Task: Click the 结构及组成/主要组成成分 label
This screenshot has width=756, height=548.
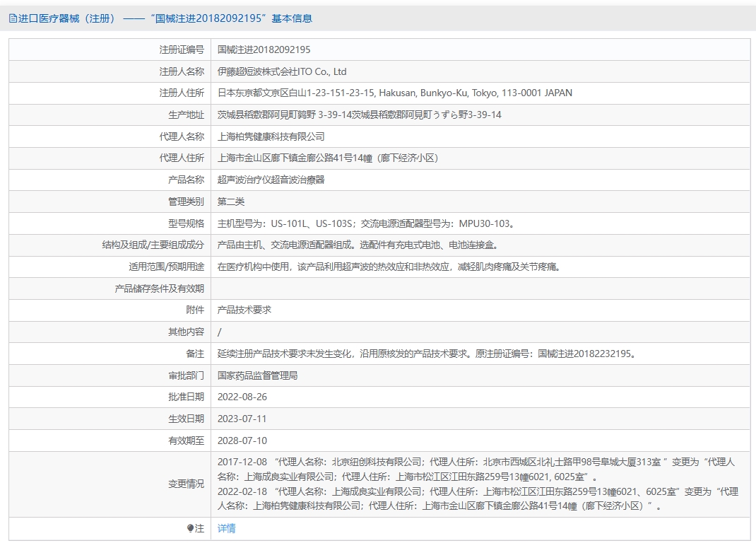Action: [x=153, y=245]
